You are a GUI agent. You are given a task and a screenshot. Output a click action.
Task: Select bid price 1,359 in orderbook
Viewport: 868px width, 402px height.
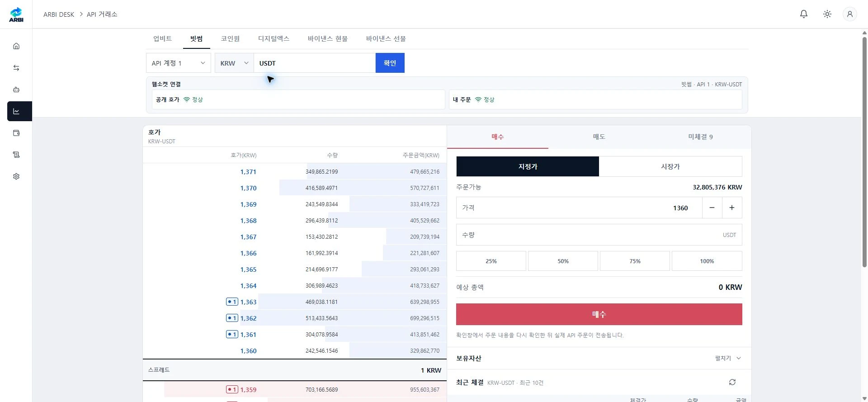248,390
